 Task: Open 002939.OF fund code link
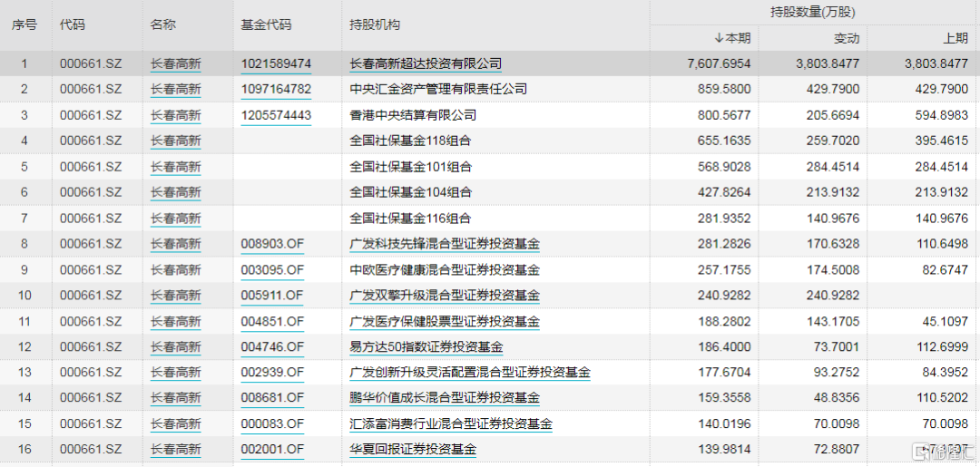pyautogui.click(x=272, y=373)
